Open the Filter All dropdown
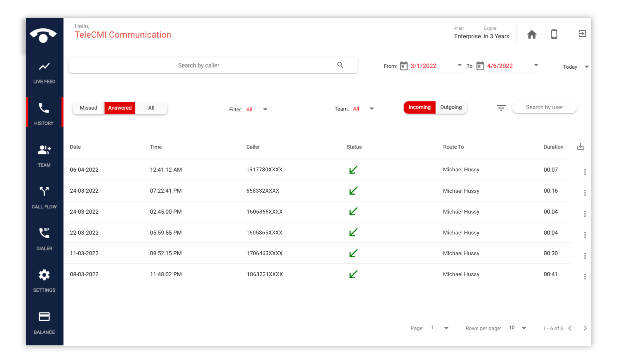 [x=257, y=109]
